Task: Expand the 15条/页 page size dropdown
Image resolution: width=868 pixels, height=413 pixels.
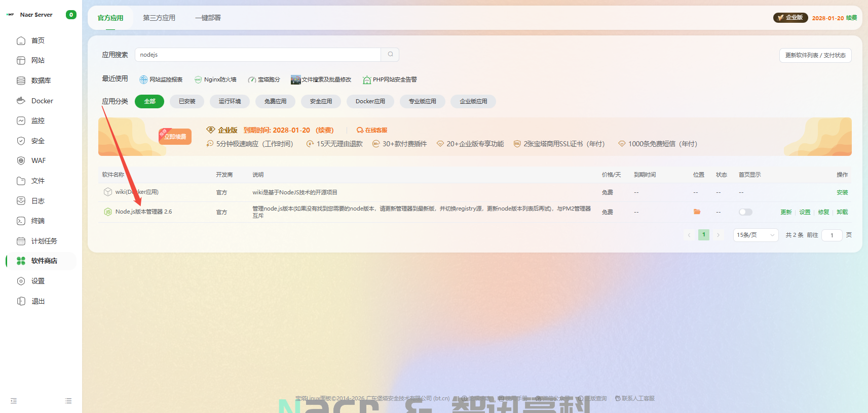Action: (x=755, y=235)
